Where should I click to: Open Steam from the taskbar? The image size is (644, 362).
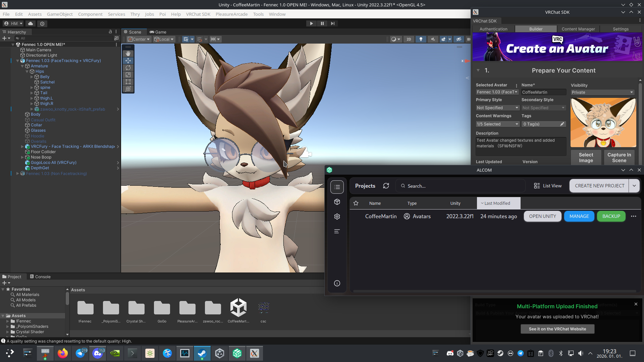[202, 353]
